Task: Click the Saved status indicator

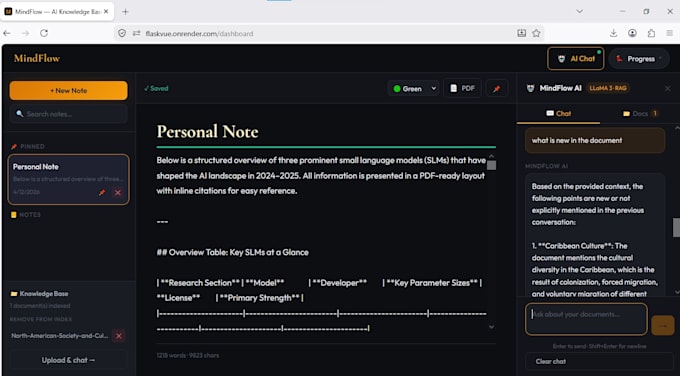Action: [x=156, y=88]
